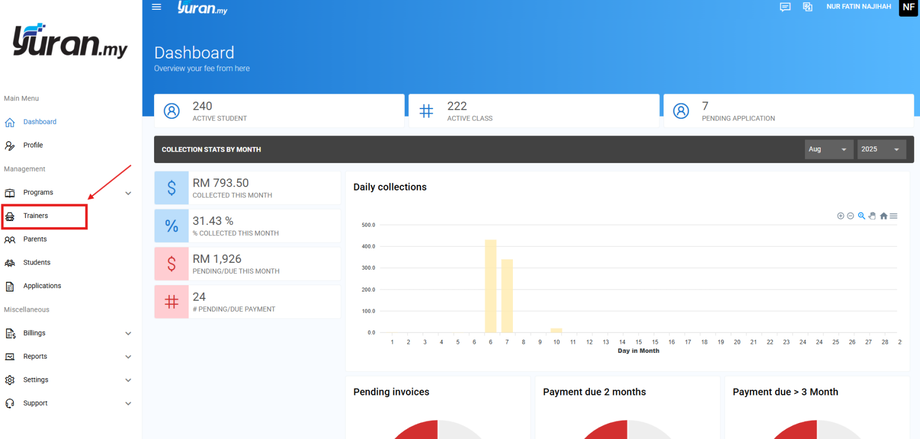Screen dimensions: 920x439
Task: Click the hamburger menu icon
Action: (x=156, y=7)
